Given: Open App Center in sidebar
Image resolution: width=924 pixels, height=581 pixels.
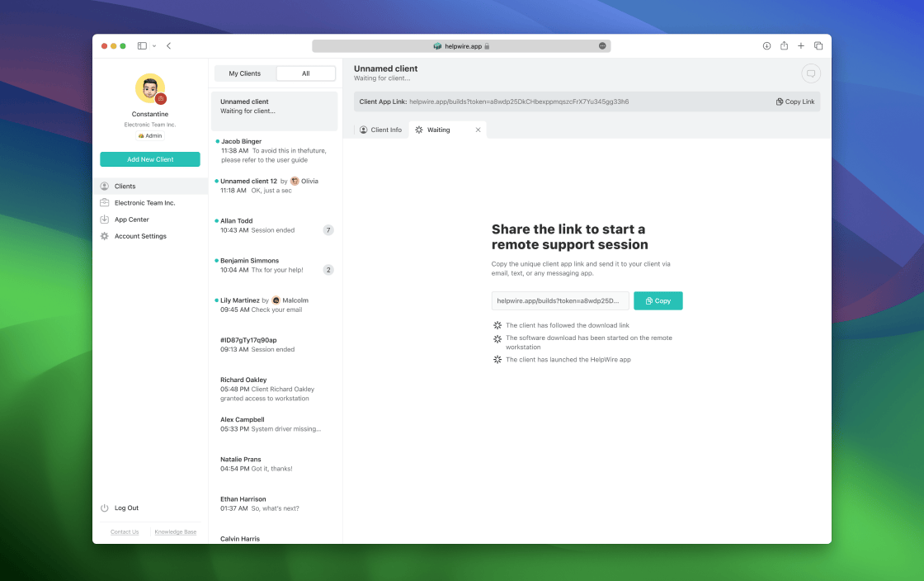Looking at the screenshot, I should coord(150,220).
